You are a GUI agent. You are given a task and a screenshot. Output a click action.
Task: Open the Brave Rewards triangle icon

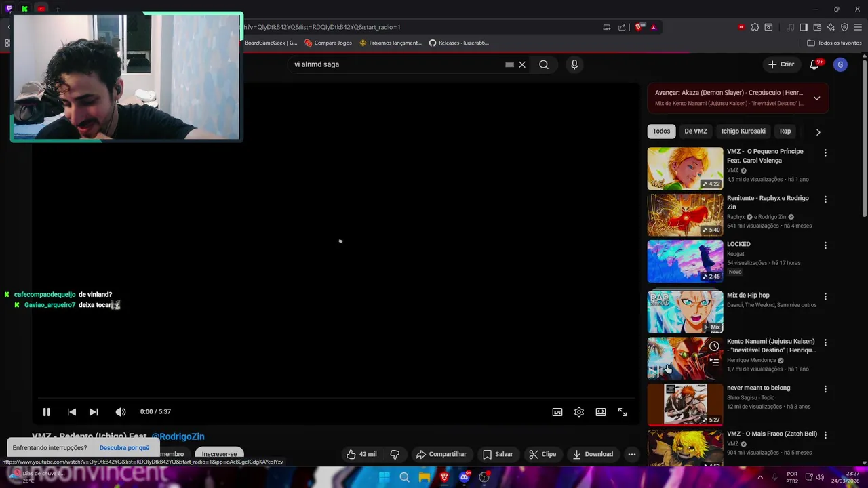[x=654, y=27]
